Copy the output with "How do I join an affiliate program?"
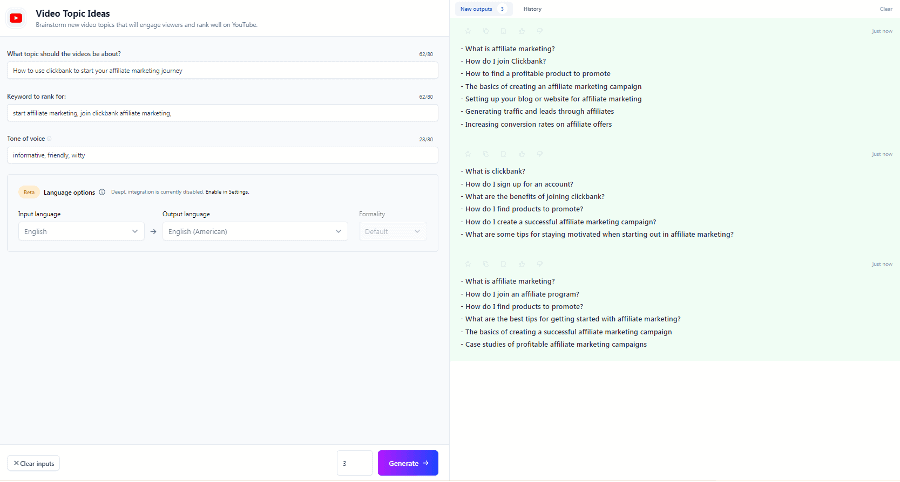 (x=486, y=264)
